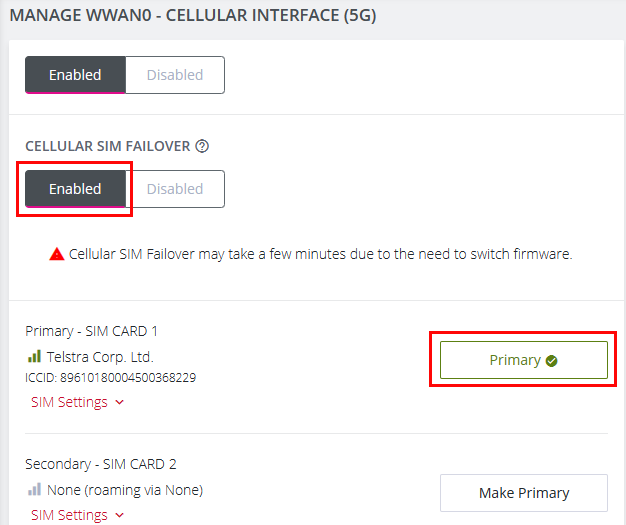Screen dimensions: 626x525
Task: Expand the SIM Settings chevron for SIM CARD 2
Action: (x=120, y=516)
